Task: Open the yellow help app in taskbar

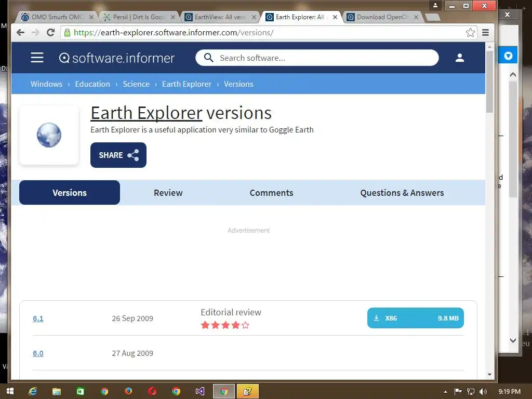Action: [248, 391]
